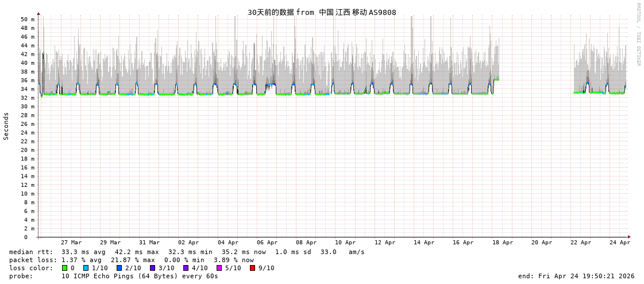644x284 pixels.
Task: Click the median rtt statistics line
Action: coord(187,252)
